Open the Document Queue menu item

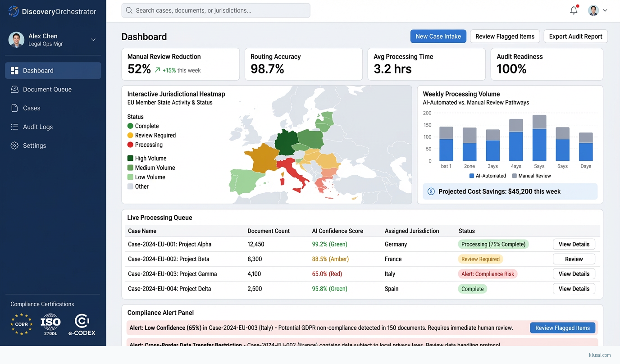tap(47, 90)
